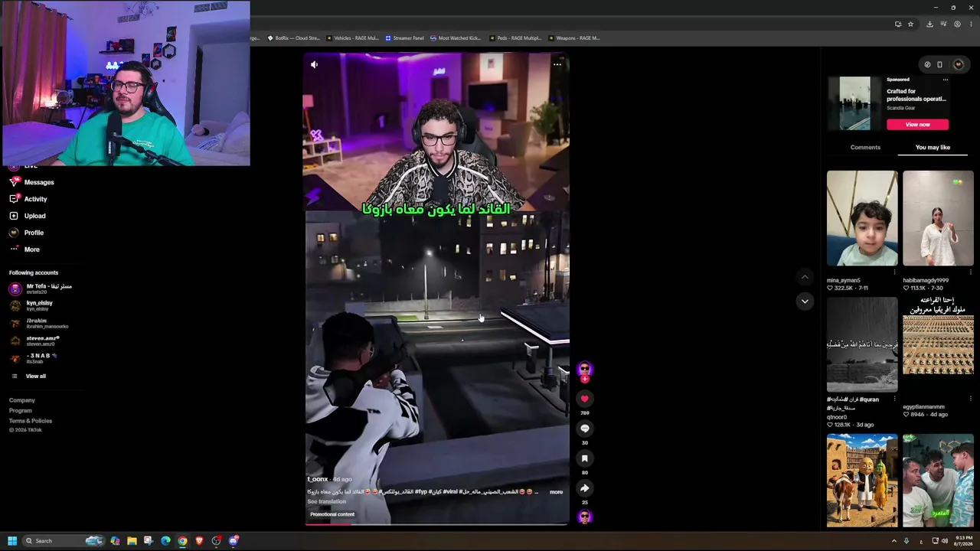Open the profile avatar in top pill
Viewport: 980px width, 551px height.
(x=958, y=64)
